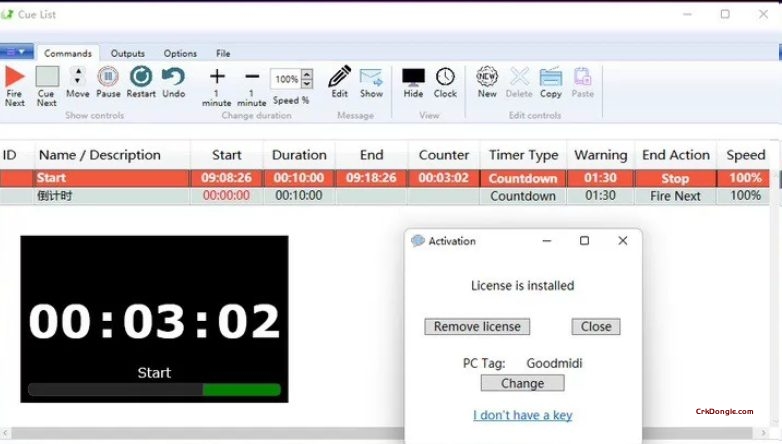
Task: Open the Outputs tab
Action: [x=127, y=53]
